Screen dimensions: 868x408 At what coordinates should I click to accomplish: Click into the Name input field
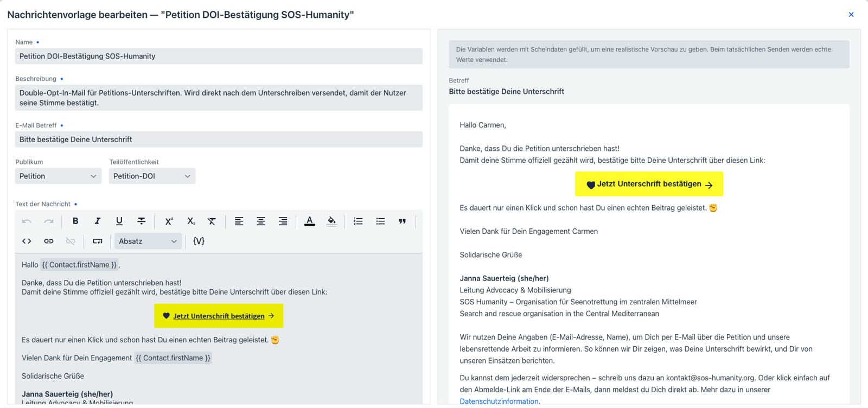[x=219, y=56]
